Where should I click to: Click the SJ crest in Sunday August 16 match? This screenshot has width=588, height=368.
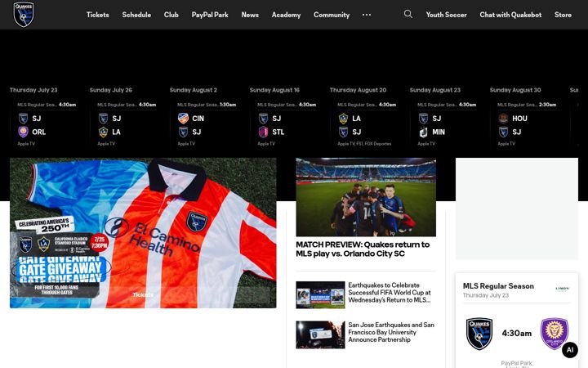coord(263,119)
